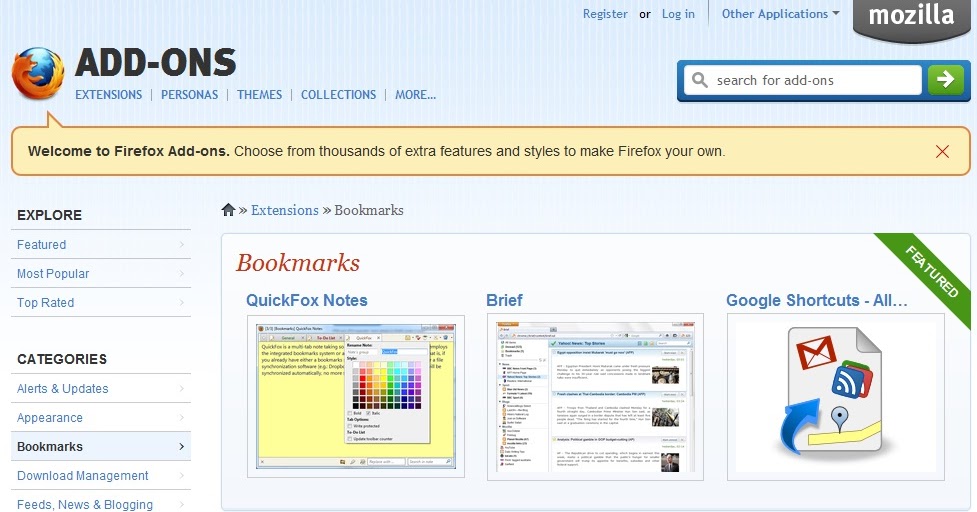Click chevron arrow on Most Popular row
This screenshot has width=977, height=512.
(x=181, y=273)
